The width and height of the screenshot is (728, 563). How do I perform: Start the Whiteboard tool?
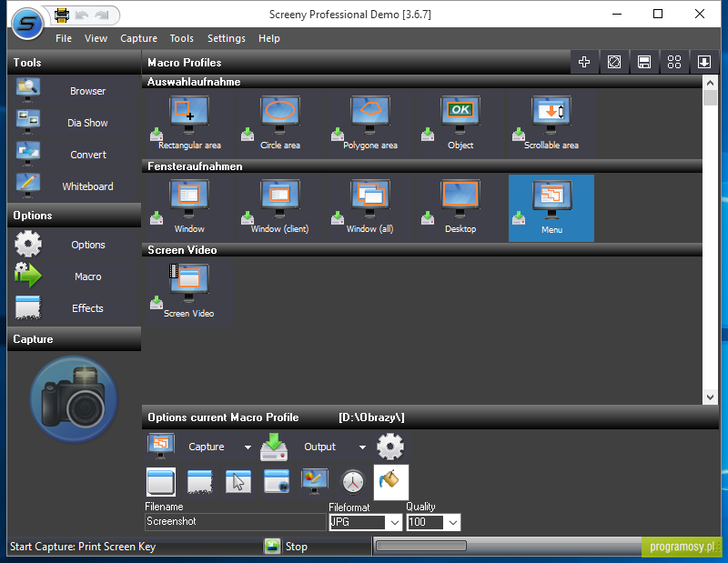point(75,186)
